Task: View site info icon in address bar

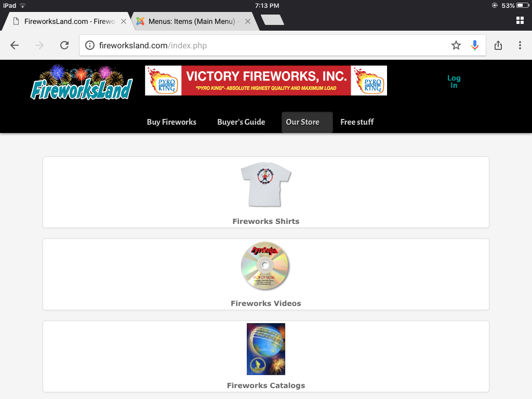Action: [x=90, y=45]
